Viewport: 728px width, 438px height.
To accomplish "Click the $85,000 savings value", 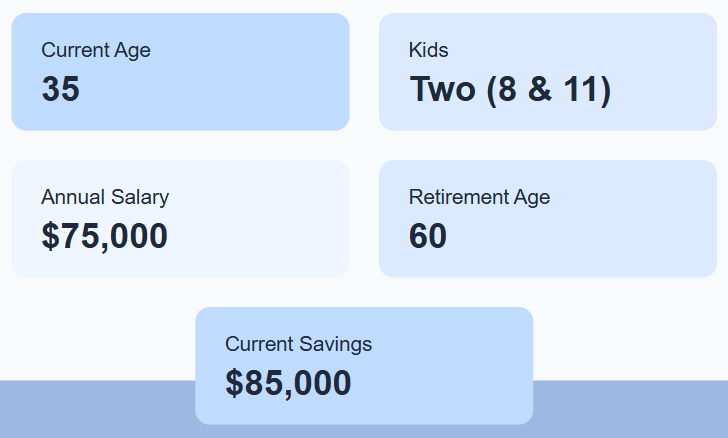I will coord(288,383).
